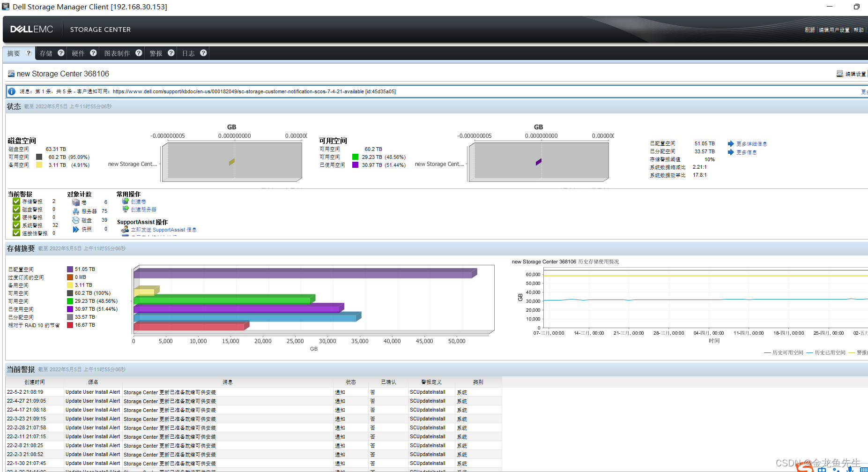The image size is (868, 472).
Task: Click the 创建服务器 link
Action: 143,210
